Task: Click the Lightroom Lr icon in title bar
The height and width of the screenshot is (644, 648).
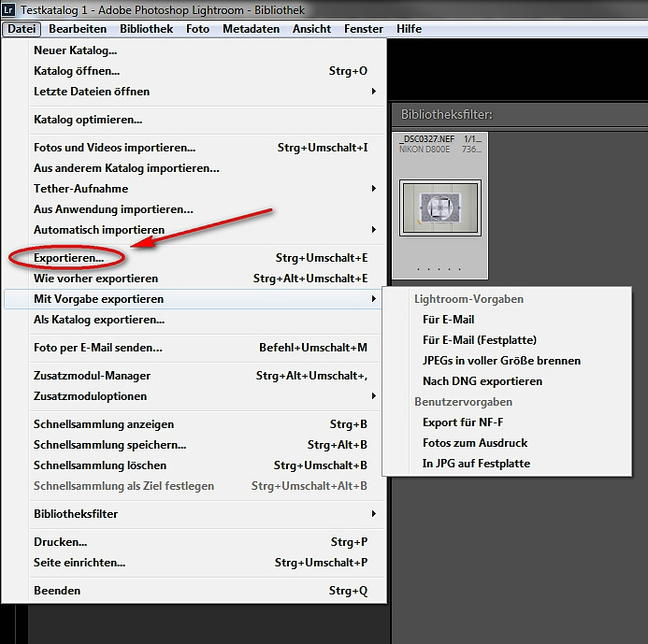Action: (x=9, y=9)
